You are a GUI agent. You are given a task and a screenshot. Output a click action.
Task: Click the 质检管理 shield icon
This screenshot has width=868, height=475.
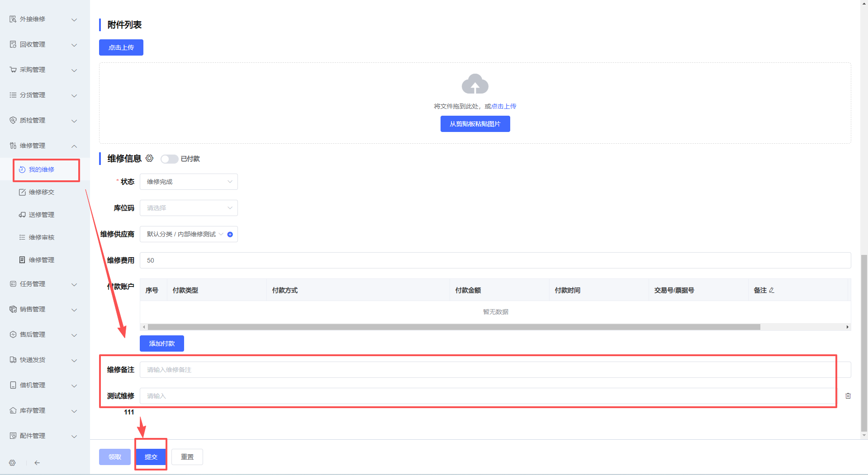(x=13, y=120)
